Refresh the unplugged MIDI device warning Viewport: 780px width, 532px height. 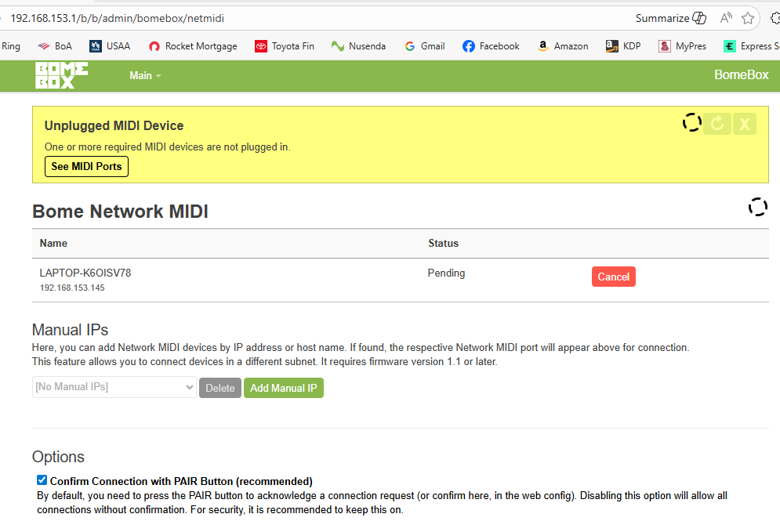[717, 123]
